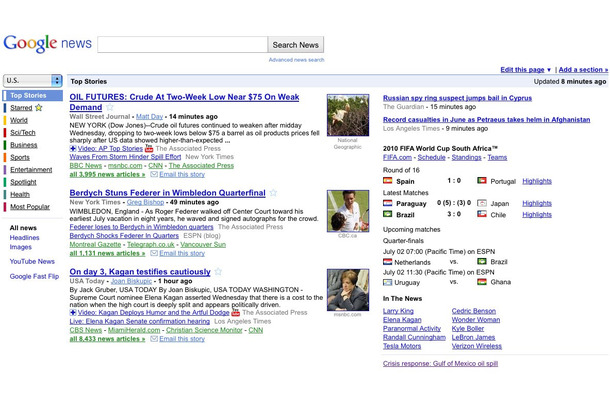
Task: Open the Business section
Action: [x=24, y=145]
